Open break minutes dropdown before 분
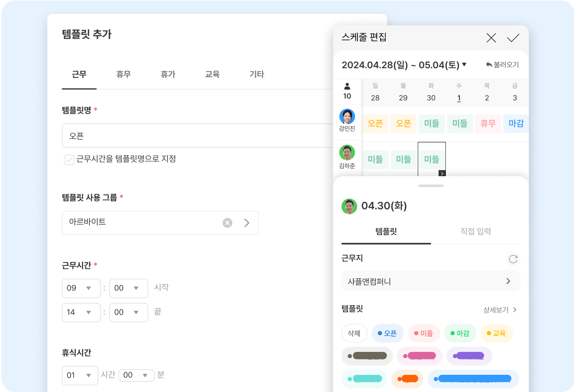Viewport: 574px width, 392px height. tap(137, 375)
